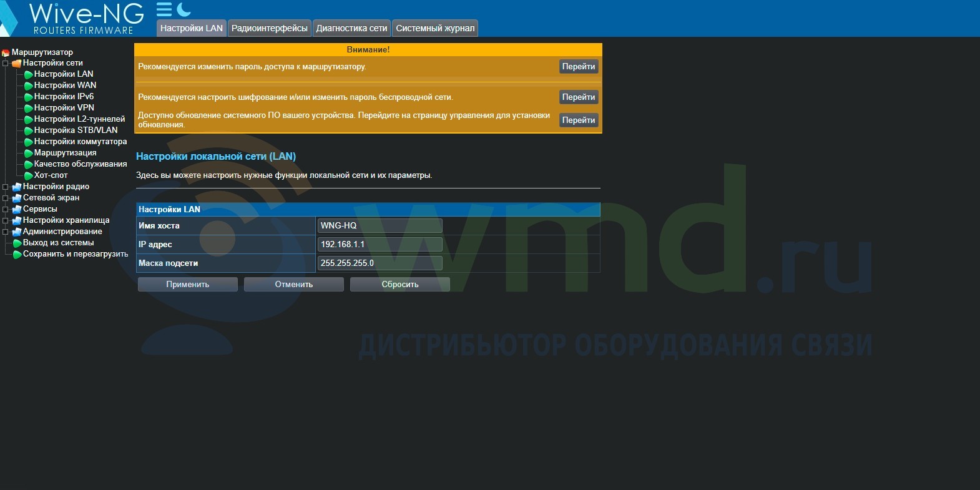Toggle dark mode with the moon icon
980x490 pixels.
184,9
